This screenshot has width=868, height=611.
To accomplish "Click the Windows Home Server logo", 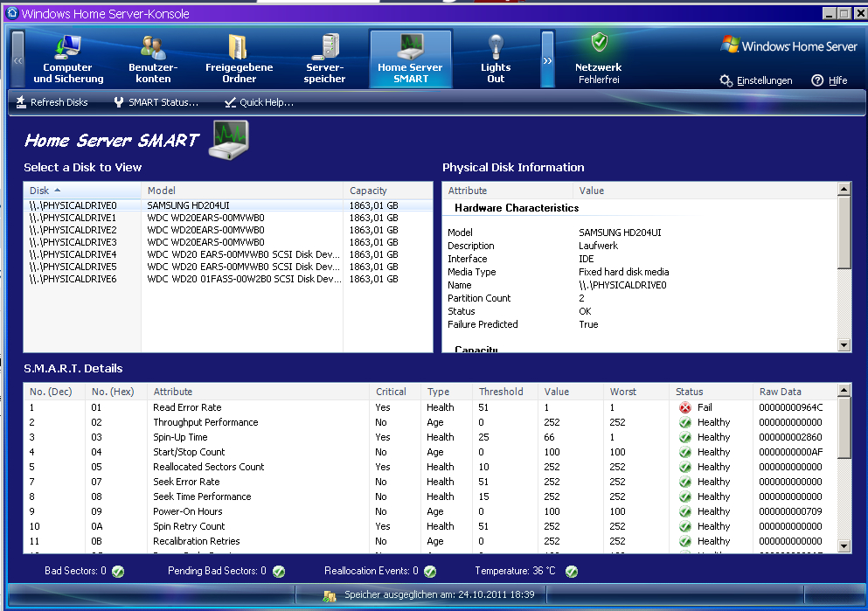I will click(x=788, y=46).
